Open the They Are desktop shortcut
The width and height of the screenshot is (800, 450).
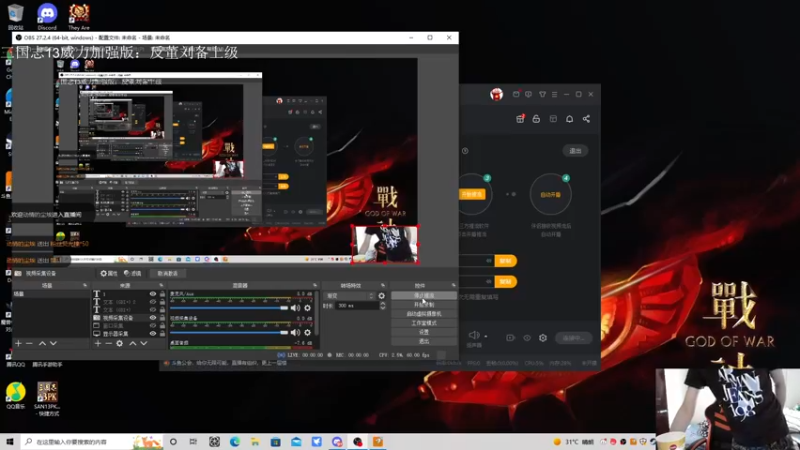(x=79, y=16)
